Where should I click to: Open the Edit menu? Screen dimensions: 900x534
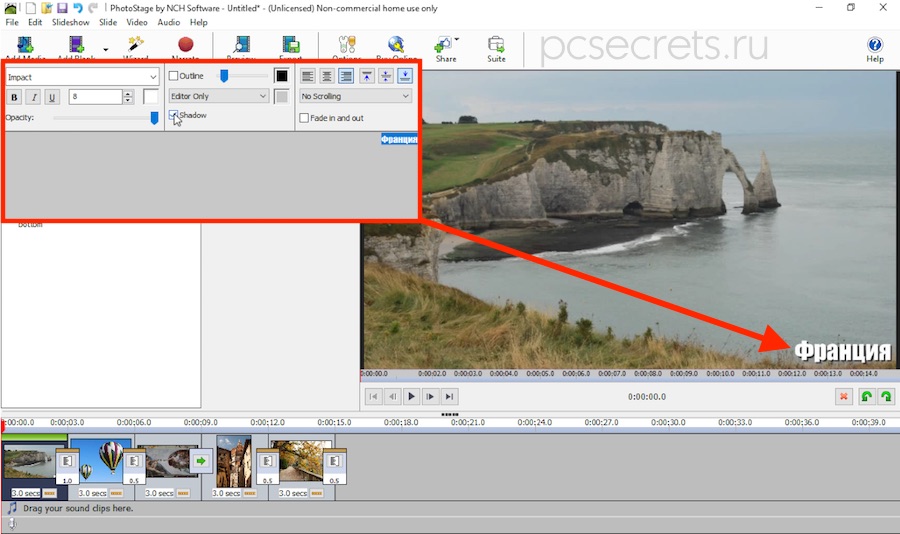click(x=35, y=22)
